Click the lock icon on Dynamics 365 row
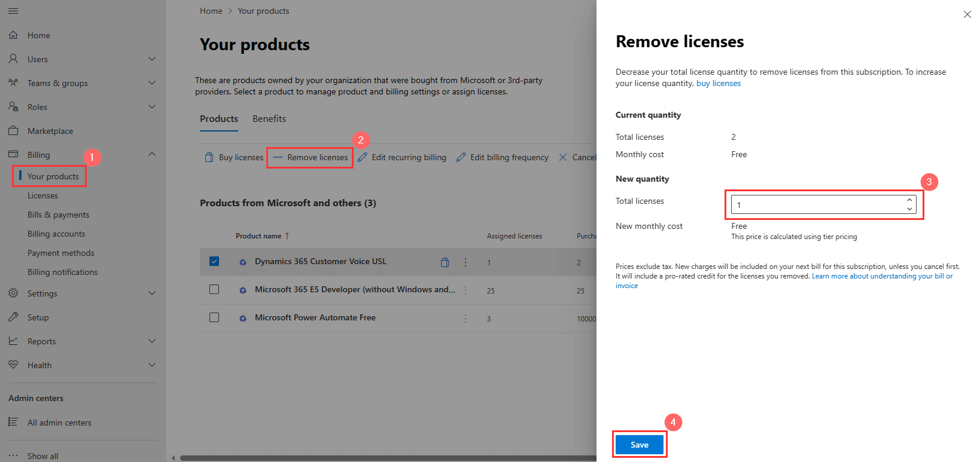 pos(445,262)
